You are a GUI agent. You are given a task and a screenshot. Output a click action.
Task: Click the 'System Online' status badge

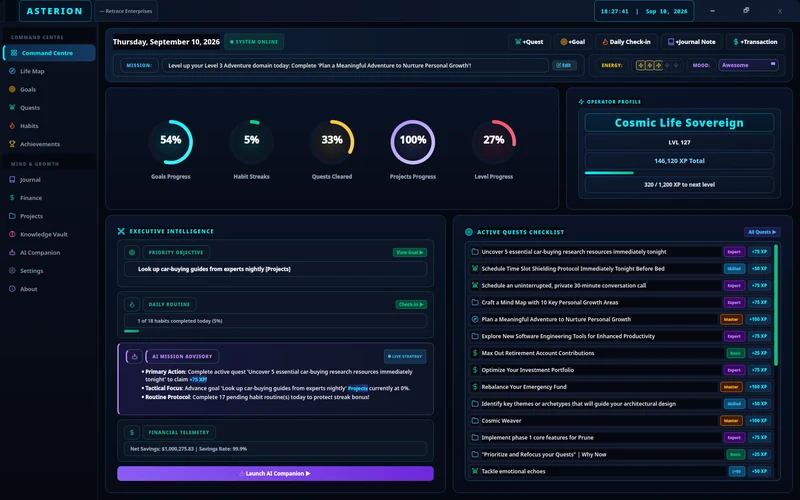click(x=254, y=42)
